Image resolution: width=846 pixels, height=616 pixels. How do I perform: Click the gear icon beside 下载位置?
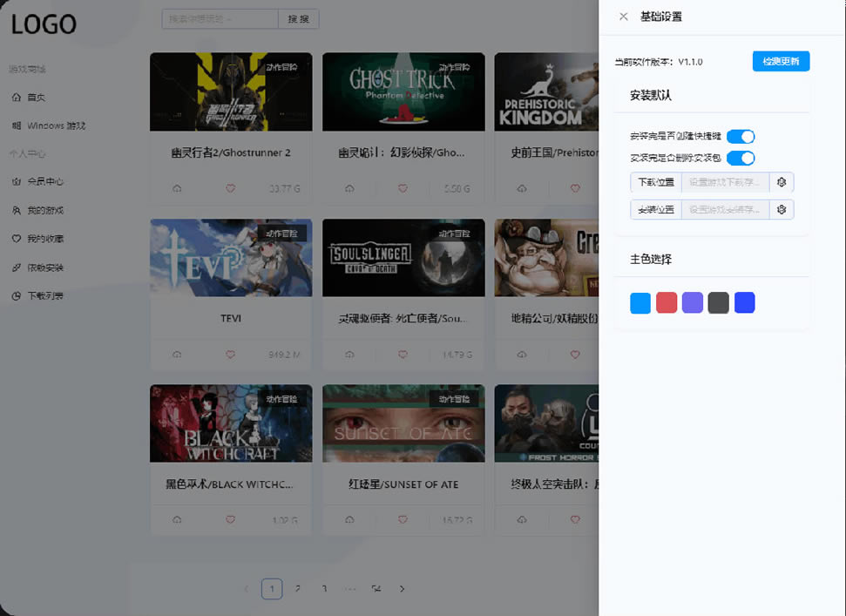[782, 182]
